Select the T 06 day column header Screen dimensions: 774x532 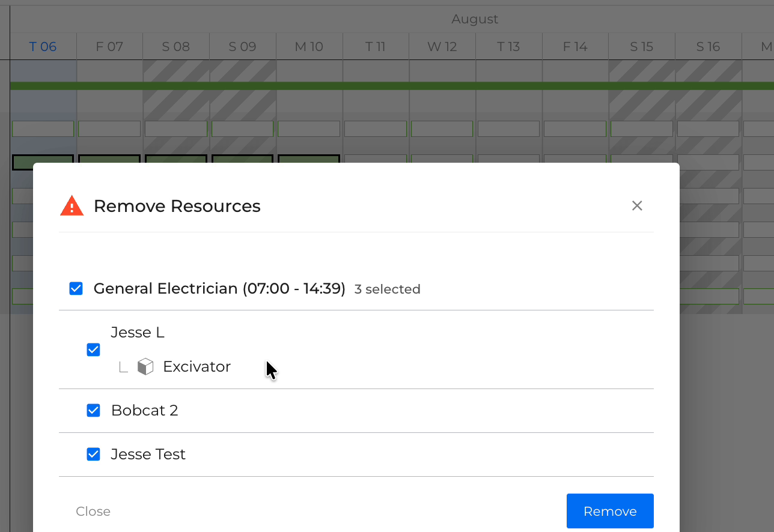(43, 47)
